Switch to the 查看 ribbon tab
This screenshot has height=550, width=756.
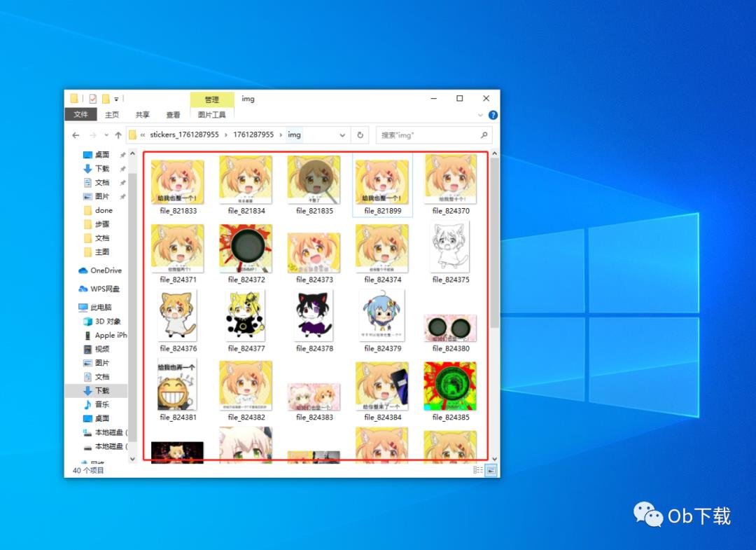[173, 115]
